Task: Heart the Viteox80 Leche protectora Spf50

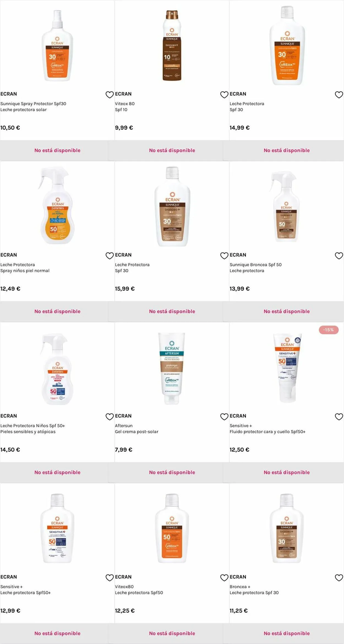Action: 224,578
